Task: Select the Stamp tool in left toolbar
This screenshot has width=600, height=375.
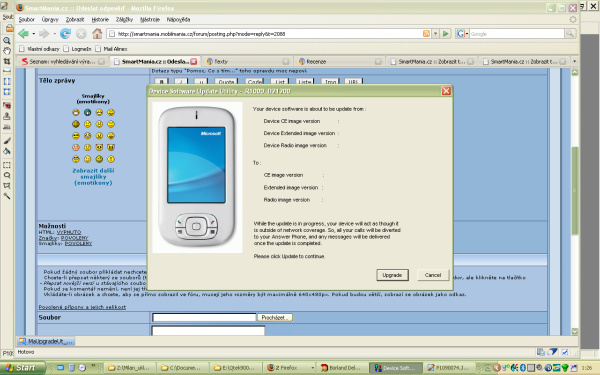Action: 7,116
